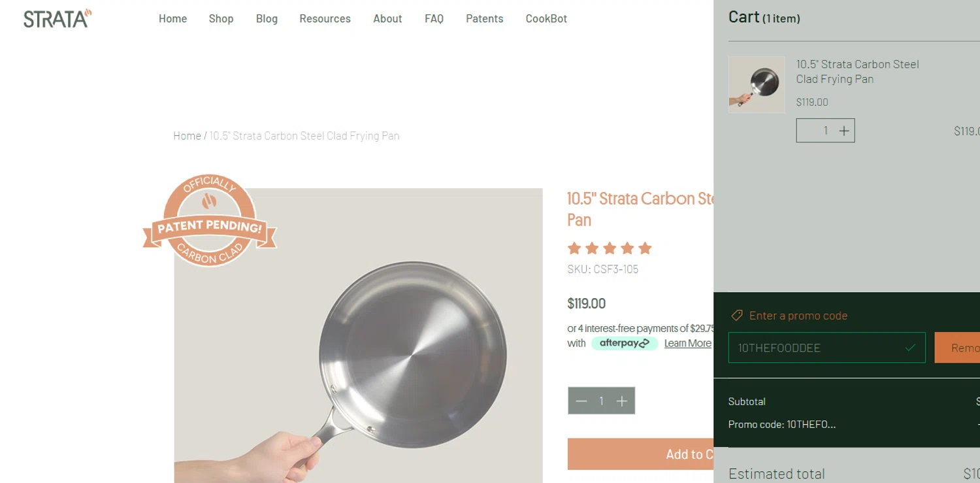
Task: Click the Afterpay logo badge
Action: (x=624, y=343)
